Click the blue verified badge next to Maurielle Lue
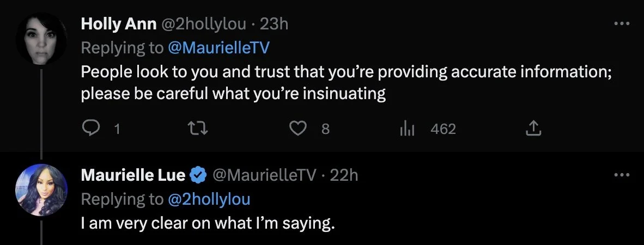Image resolution: width=644 pixels, height=245 pixels. pos(197,175)
